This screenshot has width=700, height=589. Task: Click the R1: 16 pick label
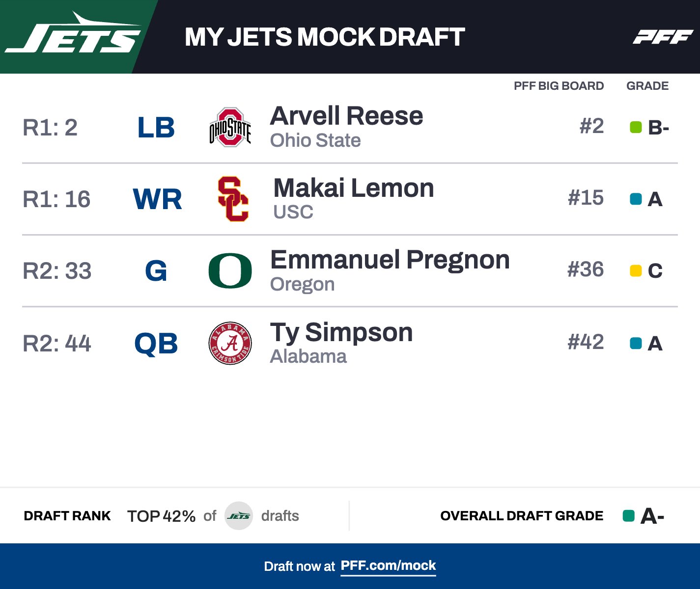click(x=56, y=199)
